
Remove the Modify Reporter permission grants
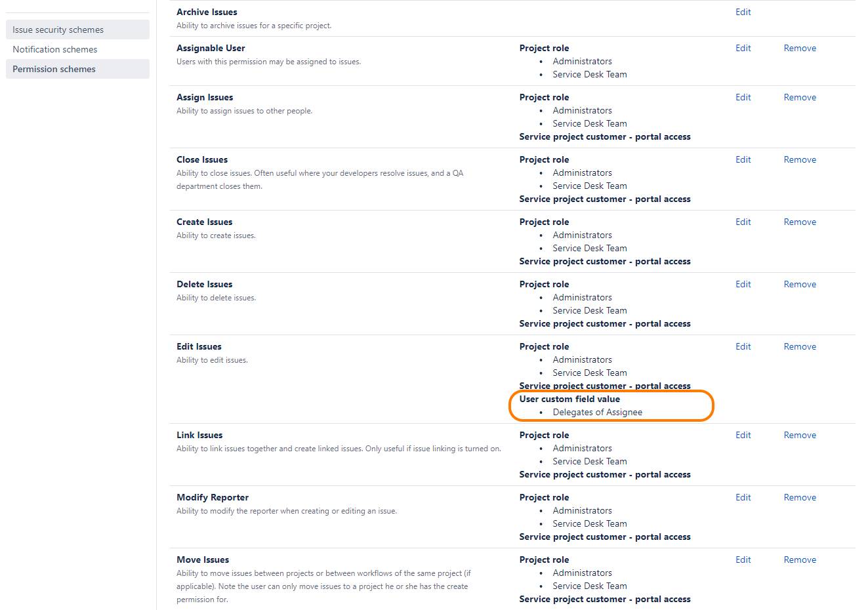coord(800,497)
